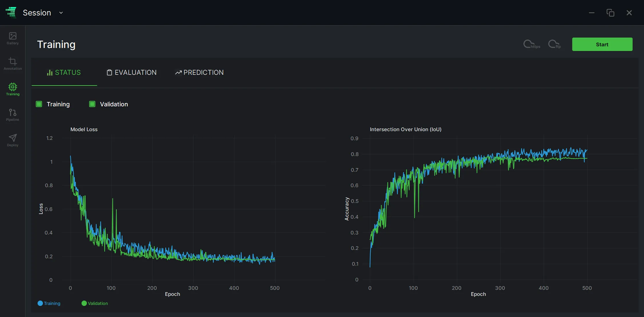The width and height of the screenshot is (644, 317).
Task: Restore the window with the maximize button
Action: pyautogui.click(x=610, y=13)
